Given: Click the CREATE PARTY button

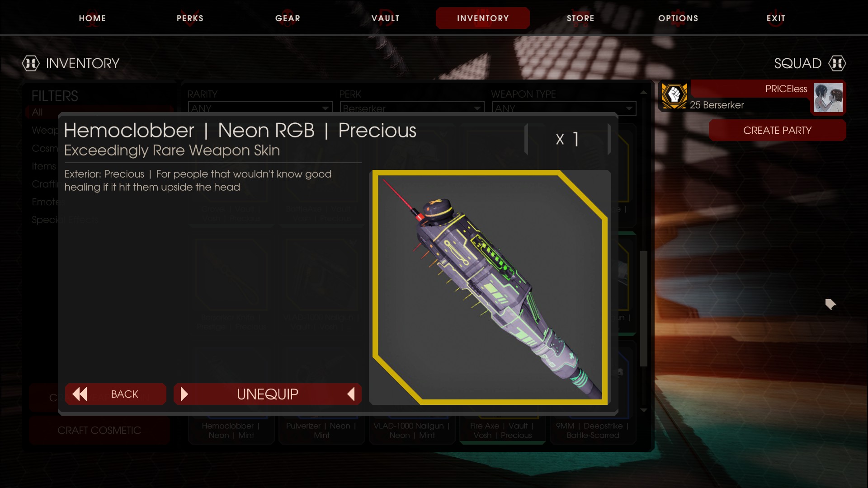Looking at the screenshot, I should tap(777, 131).
